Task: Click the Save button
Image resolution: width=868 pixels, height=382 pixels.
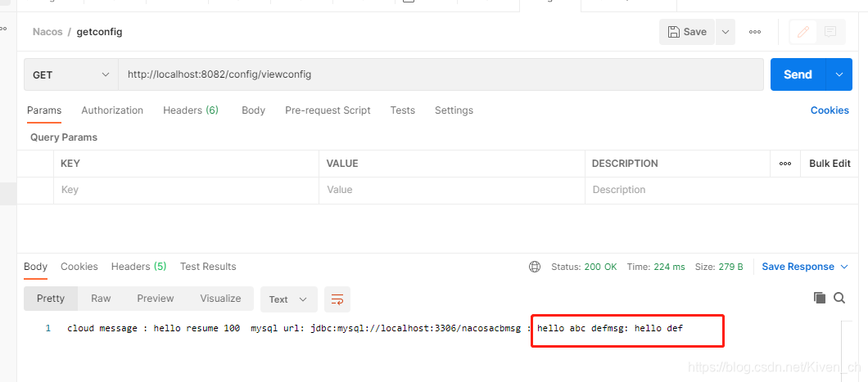Action: point(687,32)
